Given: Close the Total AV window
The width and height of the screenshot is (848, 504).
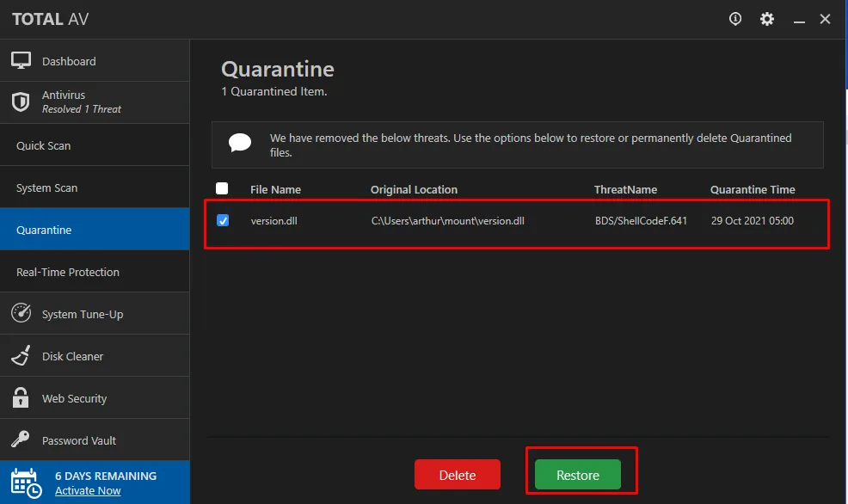Looking at the screenshot, I should tap(825, 19).
